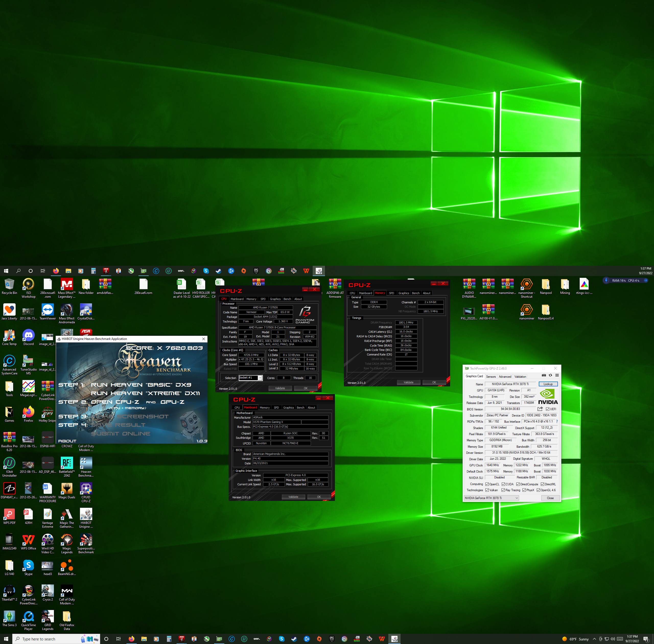Take a GPU-Z screenshot with camera icon

544,375
